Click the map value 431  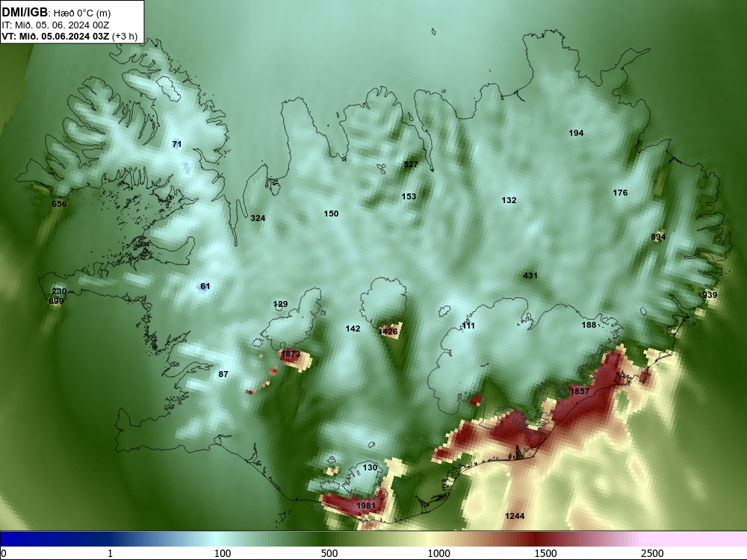coord(530,276)
